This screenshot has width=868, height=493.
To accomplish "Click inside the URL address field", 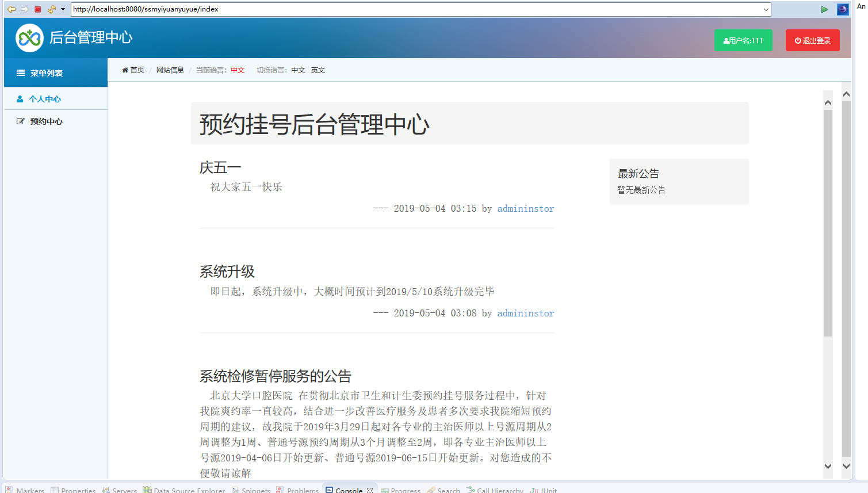I will (x=230, y=9).
